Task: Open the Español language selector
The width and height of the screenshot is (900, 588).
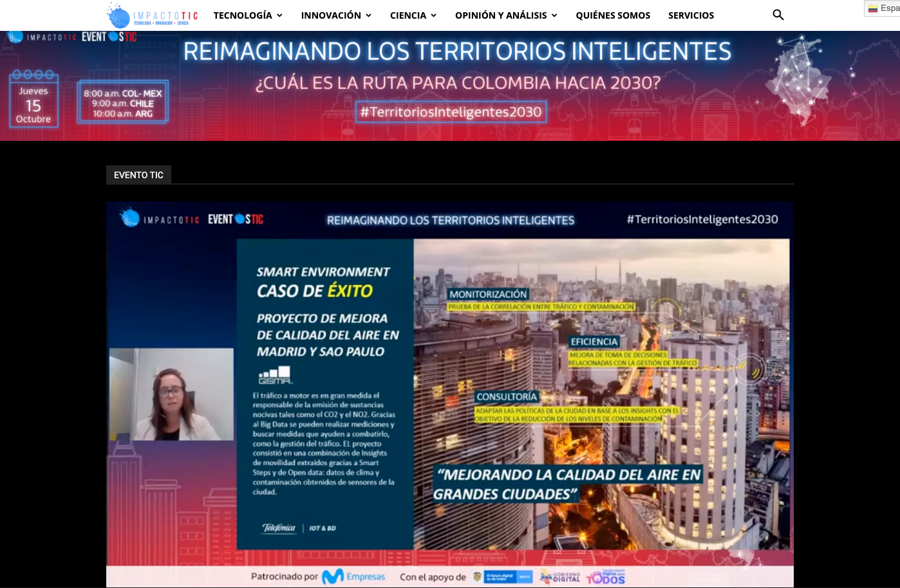Action: 883,8
